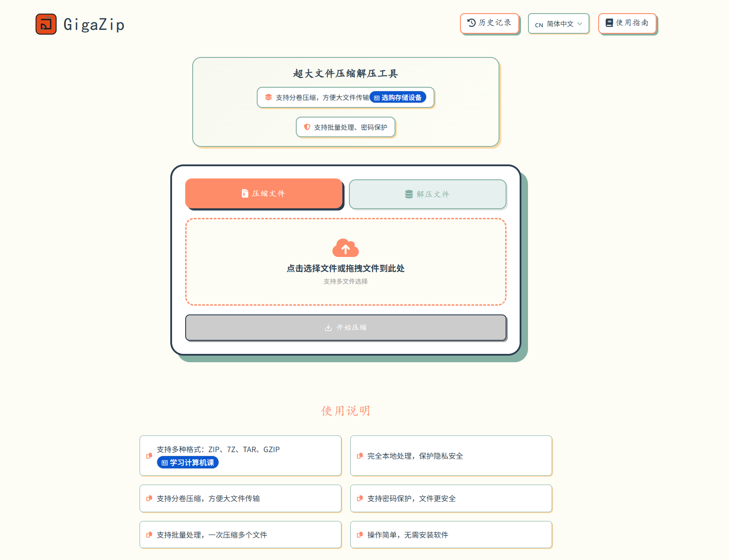This screenshot has width=729, height=560.
Task: Click the small icon inside 选购存储设备 badge
Action: tap(377, 98)
